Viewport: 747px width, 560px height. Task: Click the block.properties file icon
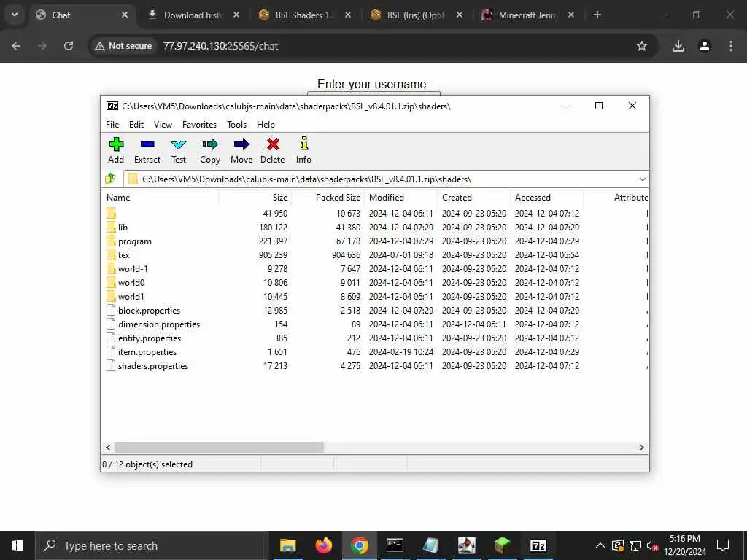click(x=111, y=310)
